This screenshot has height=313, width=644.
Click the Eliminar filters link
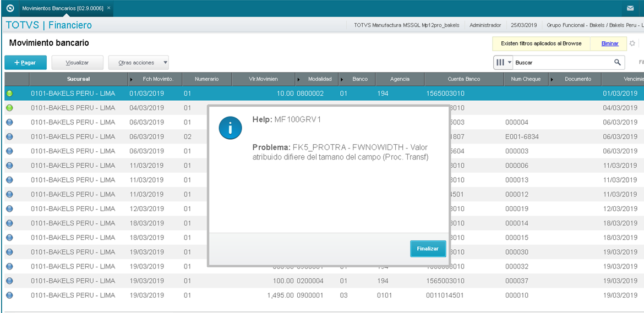tap(609, 43)
